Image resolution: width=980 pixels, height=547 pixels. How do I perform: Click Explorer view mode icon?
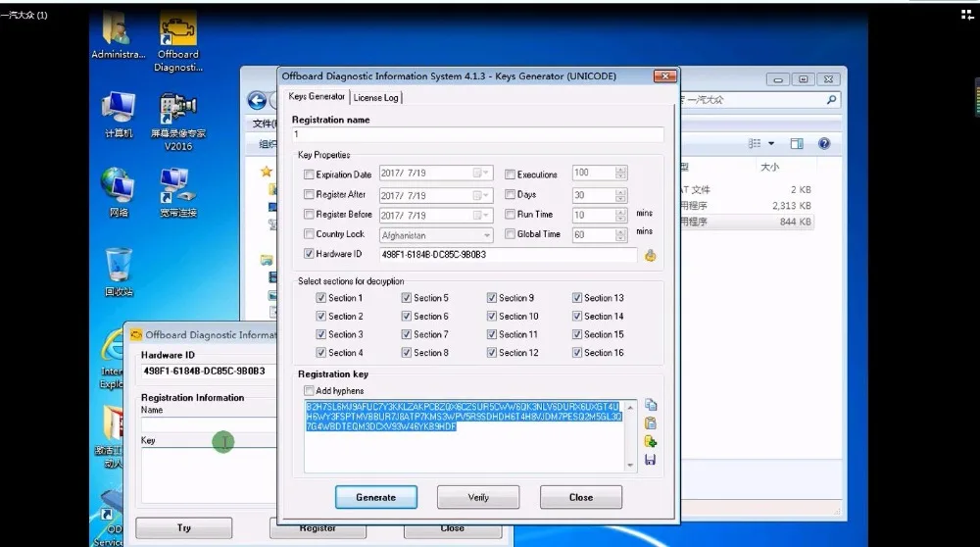tap(755, 144)
